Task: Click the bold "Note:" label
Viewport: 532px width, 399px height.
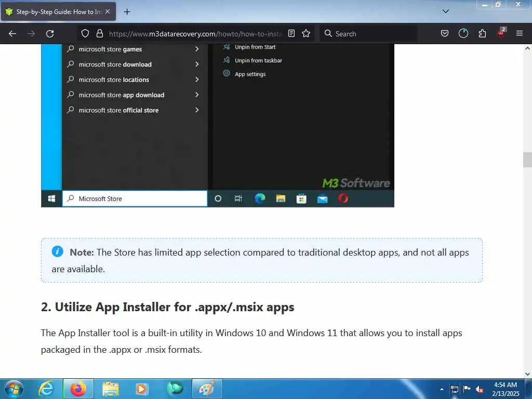Action: (x=82, y=252)
